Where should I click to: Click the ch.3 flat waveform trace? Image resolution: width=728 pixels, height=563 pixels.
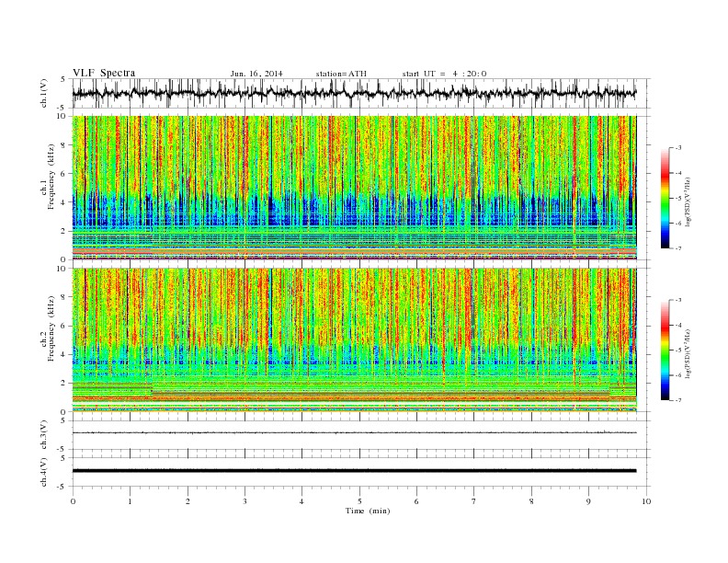click(x=354, y=433)
